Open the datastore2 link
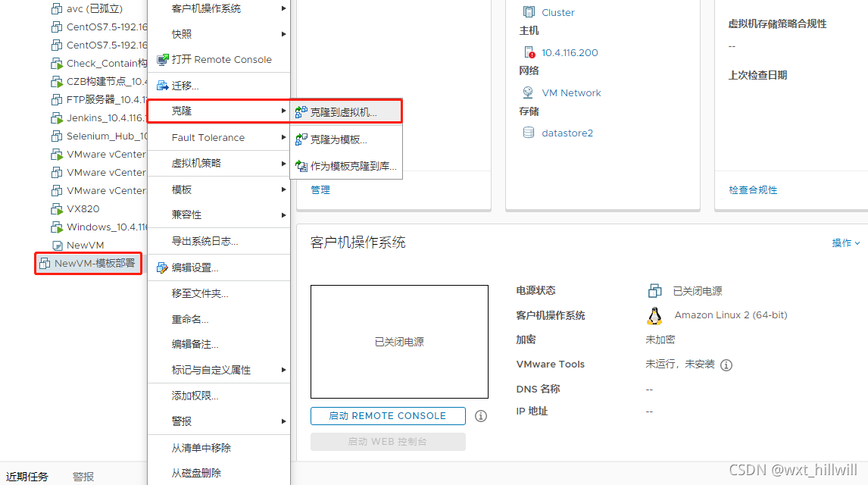868x485 pixels. click(567, 133)
